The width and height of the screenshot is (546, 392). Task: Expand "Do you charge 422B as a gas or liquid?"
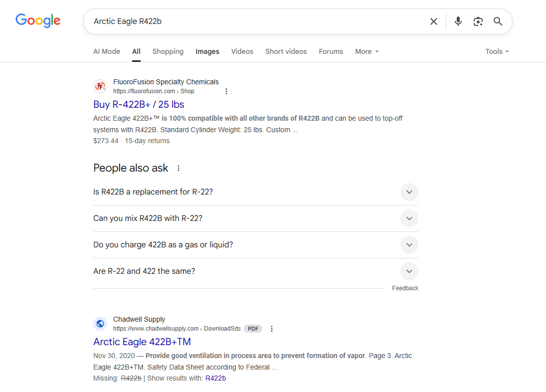pos(409,245)
